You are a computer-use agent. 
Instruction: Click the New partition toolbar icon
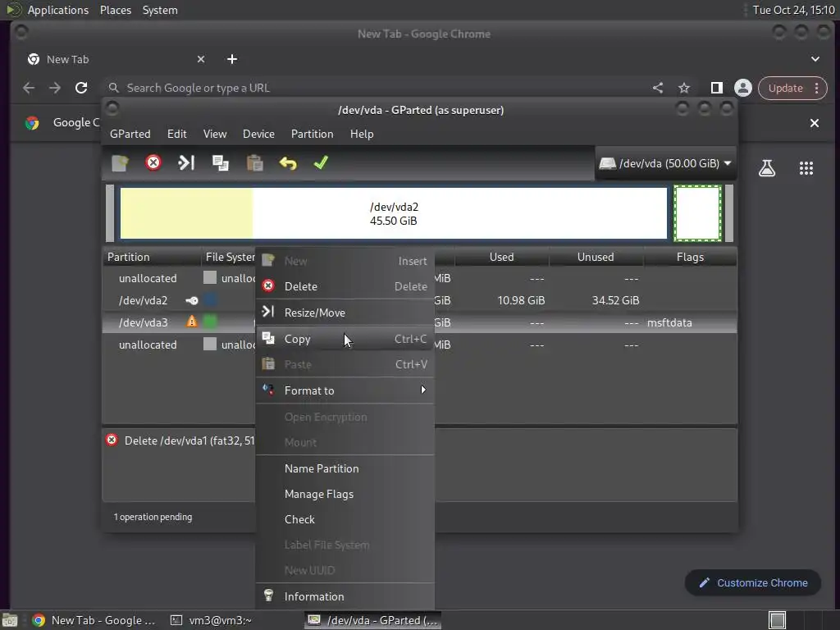[120, 163]
